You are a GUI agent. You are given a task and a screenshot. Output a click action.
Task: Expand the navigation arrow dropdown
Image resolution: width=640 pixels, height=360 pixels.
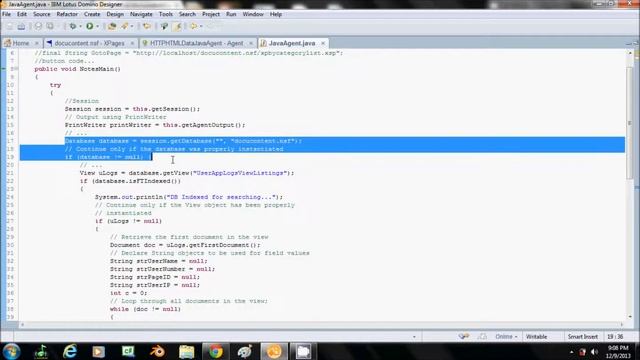tap(201, 27)
